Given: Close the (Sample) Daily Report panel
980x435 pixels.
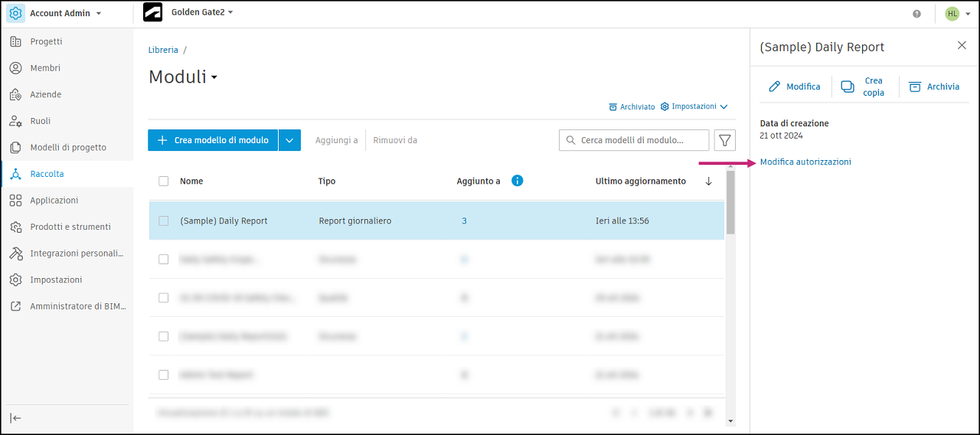Looking at the screenshot, I should point(962,46).
